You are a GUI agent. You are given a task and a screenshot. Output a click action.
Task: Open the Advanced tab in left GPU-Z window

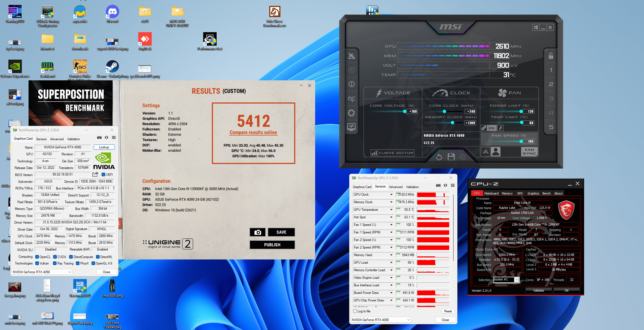pyautogui.click(x=57, y=139)
